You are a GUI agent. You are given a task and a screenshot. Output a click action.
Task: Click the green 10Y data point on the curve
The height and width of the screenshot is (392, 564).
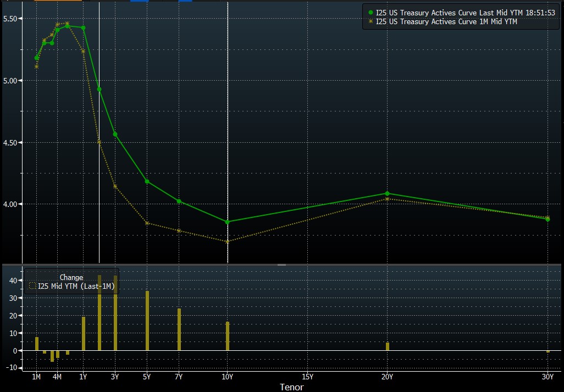[x=228, y=222]
